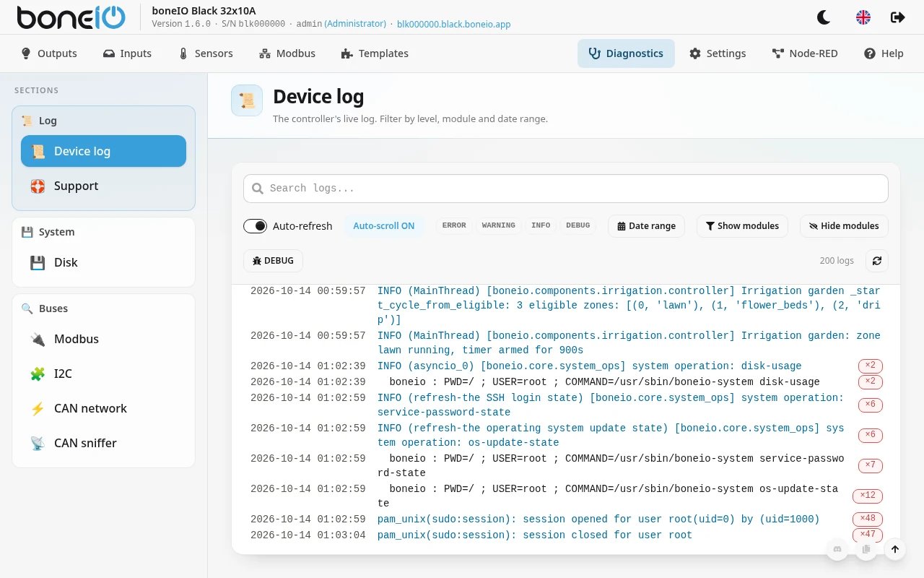This screenshot has height=578, width=924.
Task: Select the Diagnostics tab
Action: pyautogui.click(x=626, y=53)
